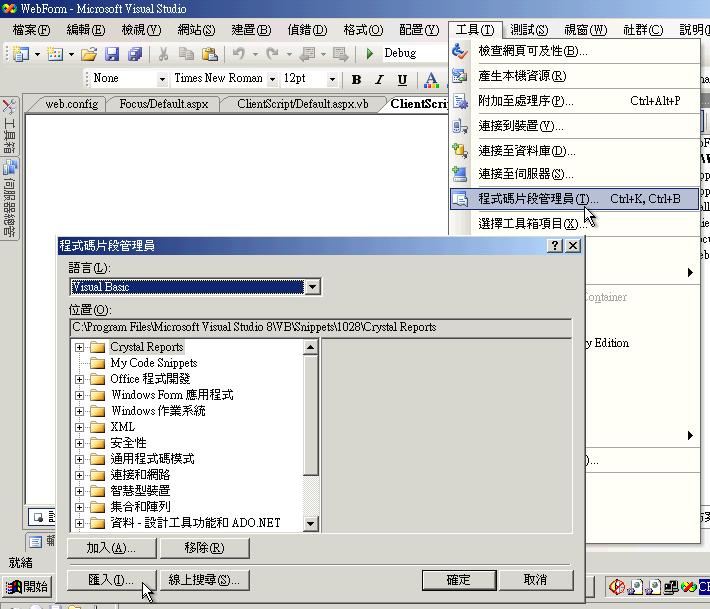Click the help question mark in dialog
The height and width of the screenshot is (609, 710).
(x=555, y=245)
